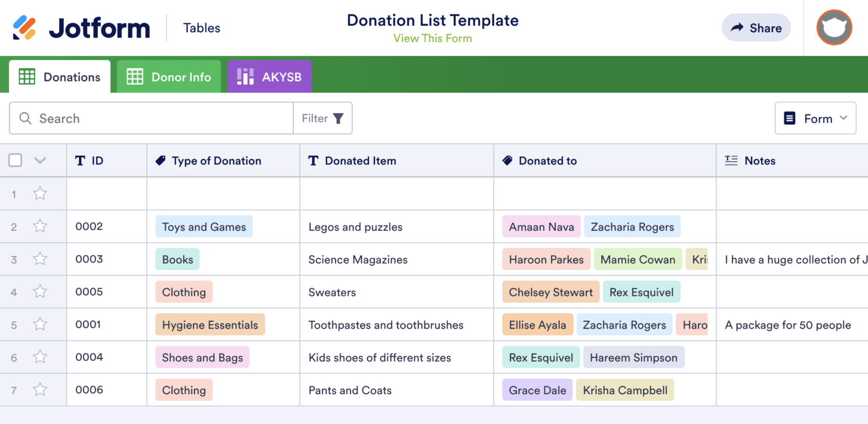
Task: Click the text icon in Donated Item header
Action: 313,160
